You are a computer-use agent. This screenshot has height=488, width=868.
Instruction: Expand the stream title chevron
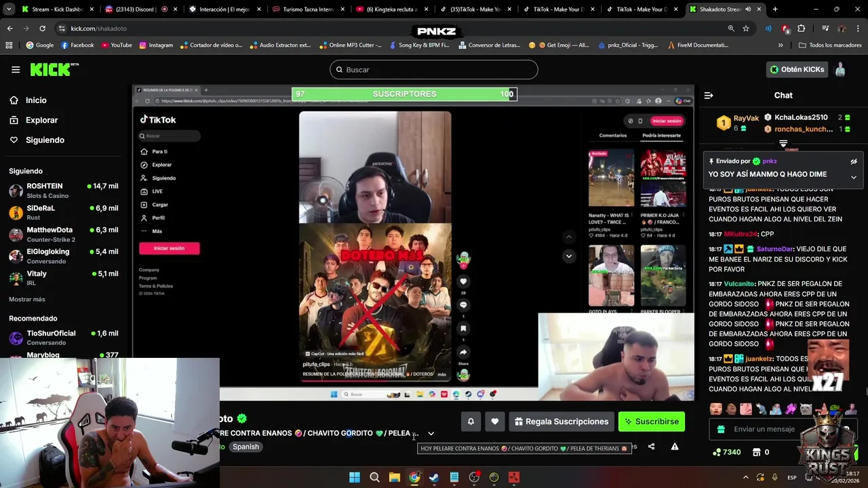[431, 434]
